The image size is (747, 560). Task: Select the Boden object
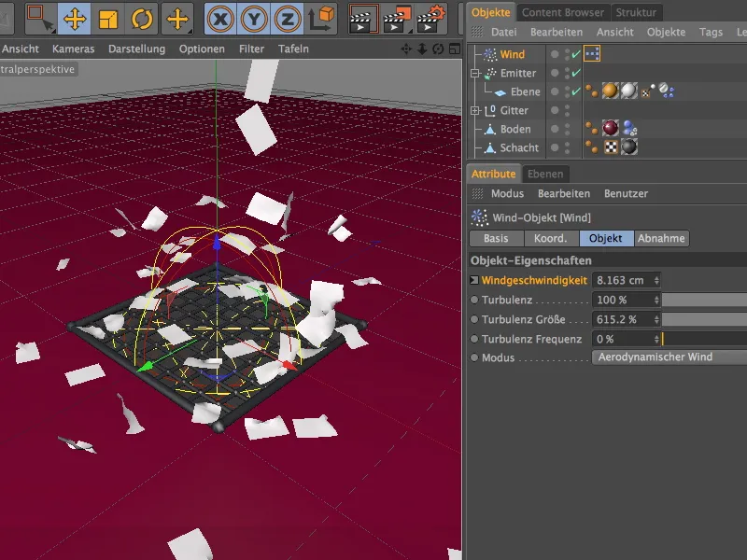[x=515, y=129]
